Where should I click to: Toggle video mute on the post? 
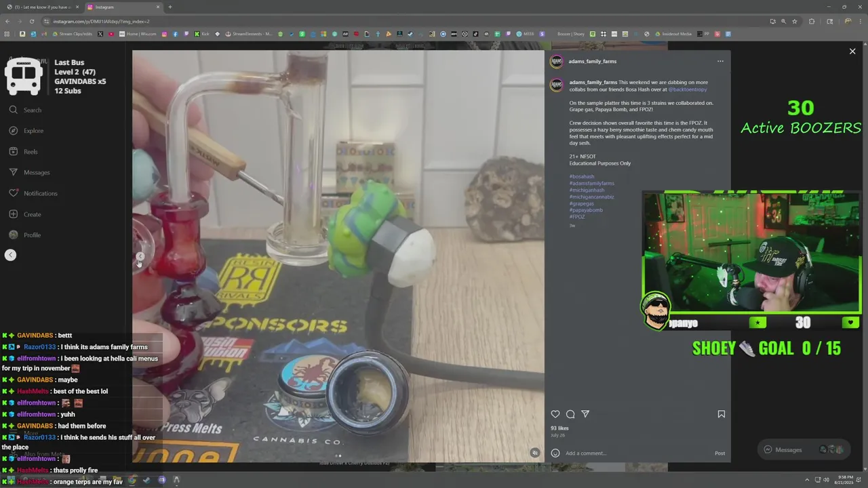click(534, 453)
